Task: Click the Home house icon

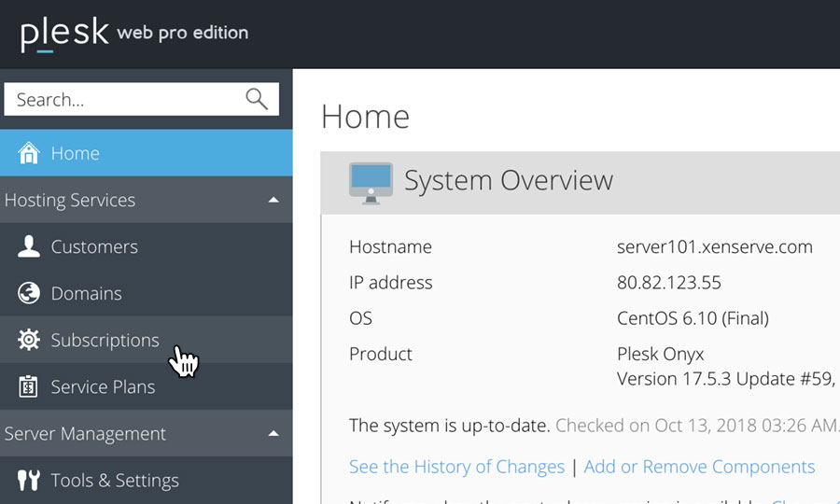Action: [x=28, y=153]
